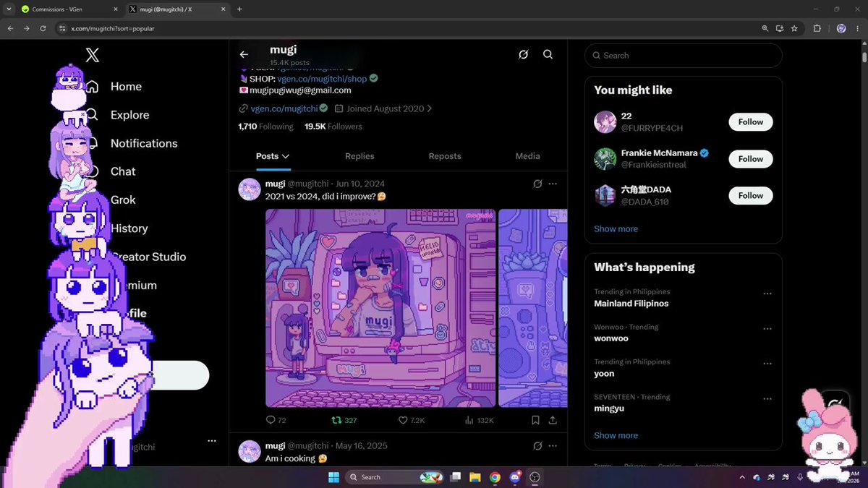Switch to the Replies tab
Image resolution: width=868 pixels, height=488 pixels.
[359, 156]
